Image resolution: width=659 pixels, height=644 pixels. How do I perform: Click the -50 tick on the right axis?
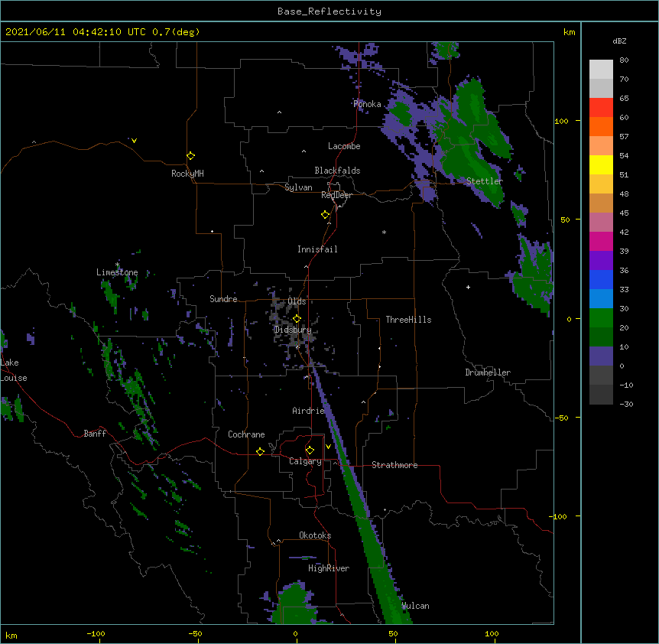561,418
